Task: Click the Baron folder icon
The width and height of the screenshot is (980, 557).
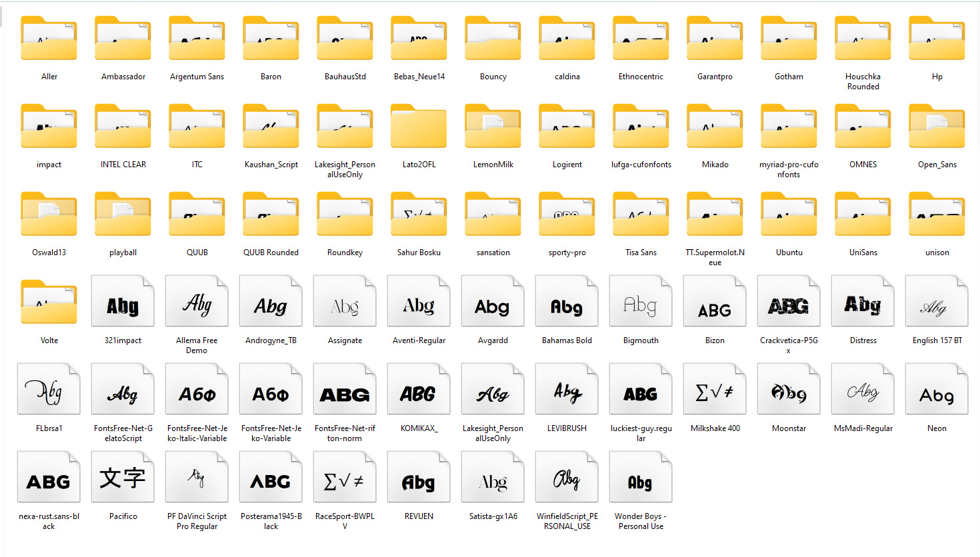Action: point(271,39)
